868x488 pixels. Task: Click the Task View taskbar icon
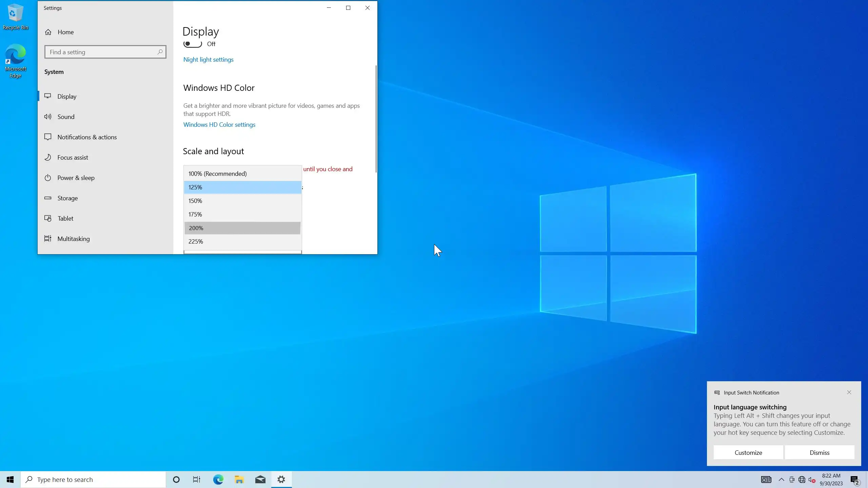coord(197,480)
